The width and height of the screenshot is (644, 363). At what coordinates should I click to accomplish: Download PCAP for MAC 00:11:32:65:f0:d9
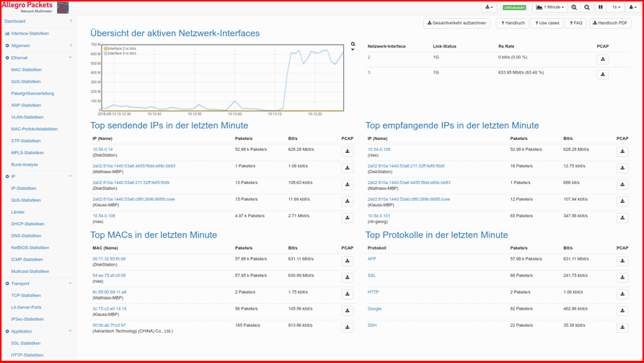click(x=347, y=261)
